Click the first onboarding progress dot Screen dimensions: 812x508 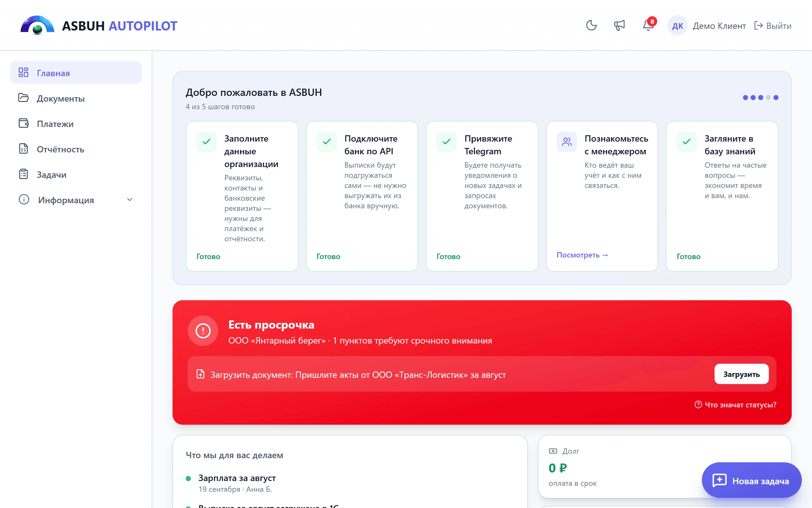click(745, 97)
